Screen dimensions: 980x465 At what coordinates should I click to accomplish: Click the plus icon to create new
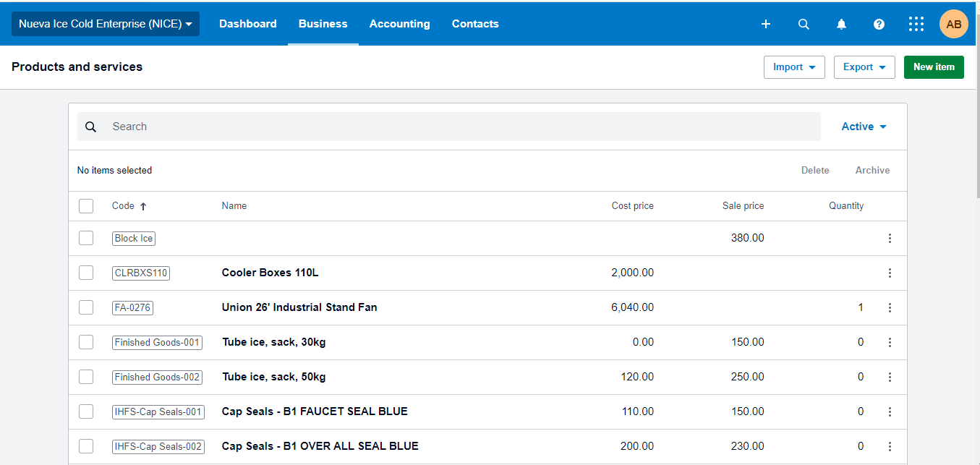tap(766, 24)
